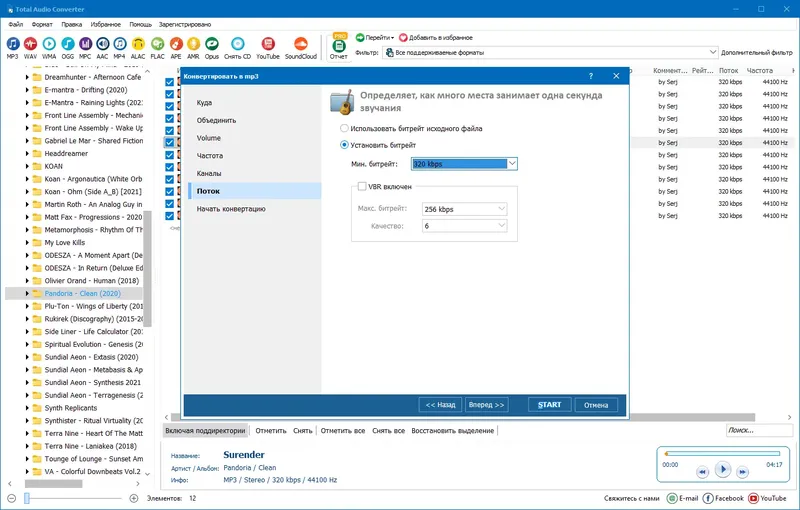Select the FLAC format icon
Screen dimensions: 800x510
pos(158,44)
